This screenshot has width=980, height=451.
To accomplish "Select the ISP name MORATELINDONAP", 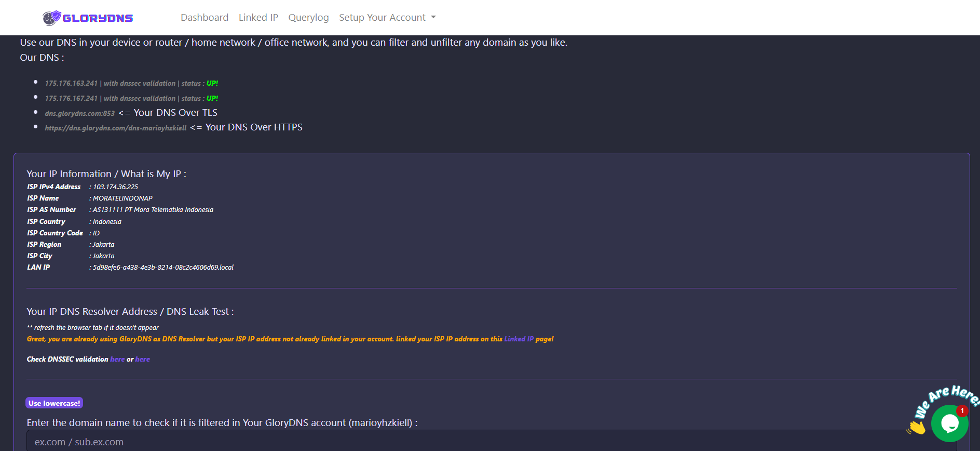I will (x=122, y=198).
